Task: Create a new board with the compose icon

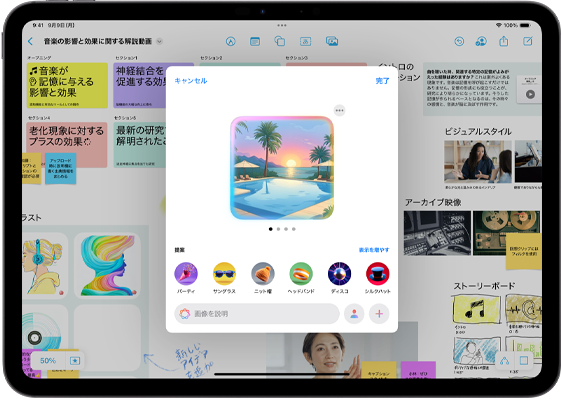Action: (528, 41)
